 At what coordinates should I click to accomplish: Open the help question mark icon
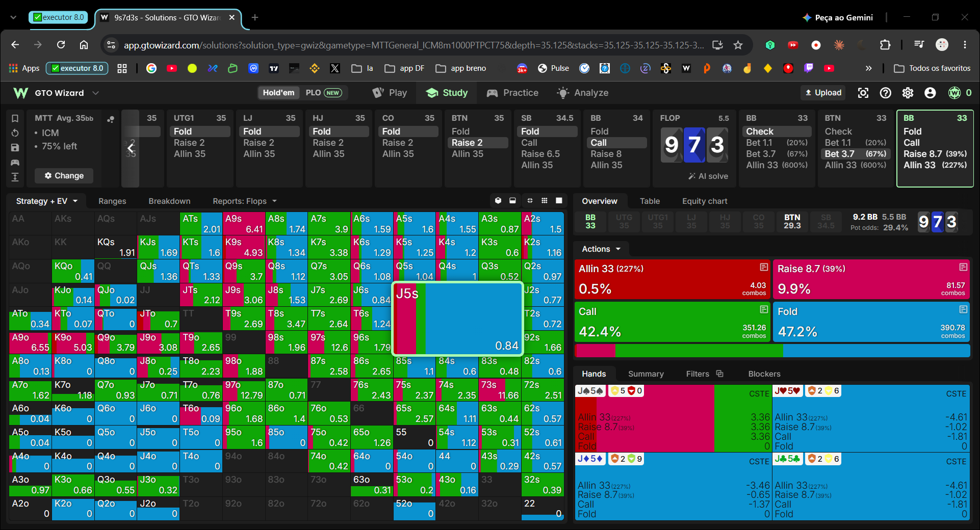pyautogui.click(x=886, y=93)
